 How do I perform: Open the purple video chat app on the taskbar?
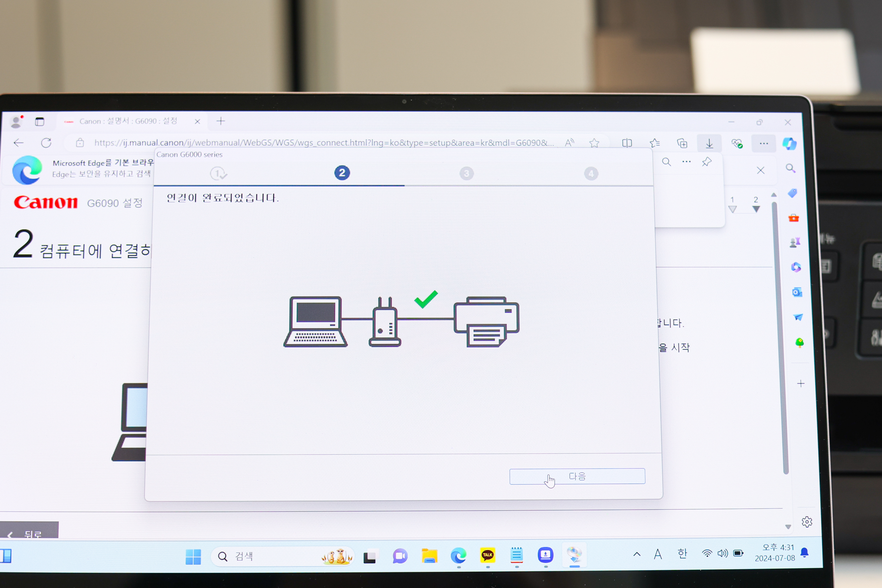pyautogui.click(x=400, y=556)
